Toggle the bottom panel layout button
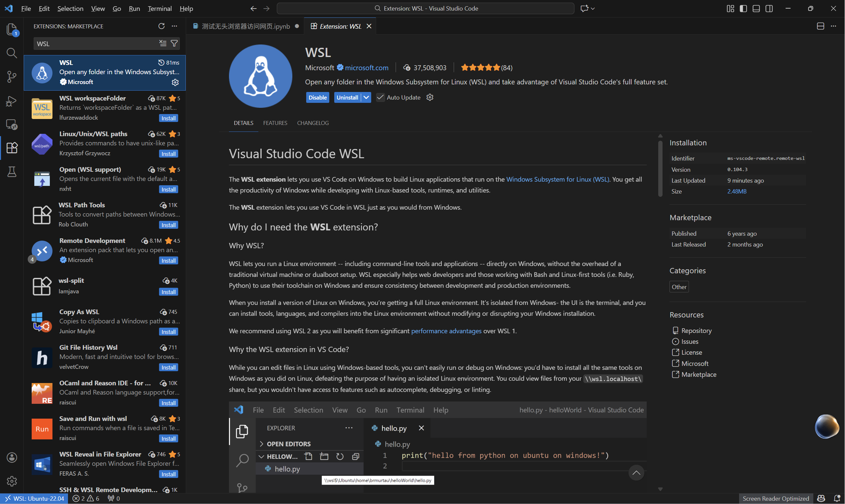Screen dimensions: 845x504 point(756,9)
